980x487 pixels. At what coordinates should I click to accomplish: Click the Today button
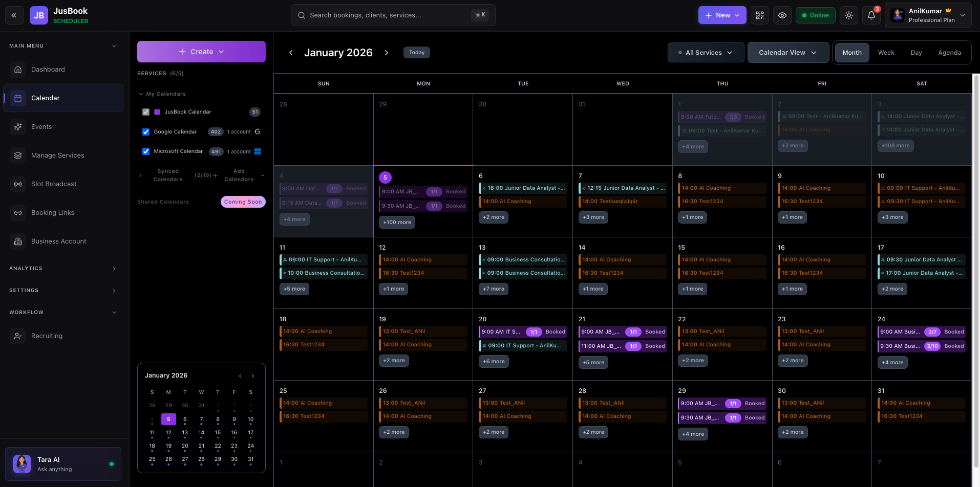click(x=416, y=52)
